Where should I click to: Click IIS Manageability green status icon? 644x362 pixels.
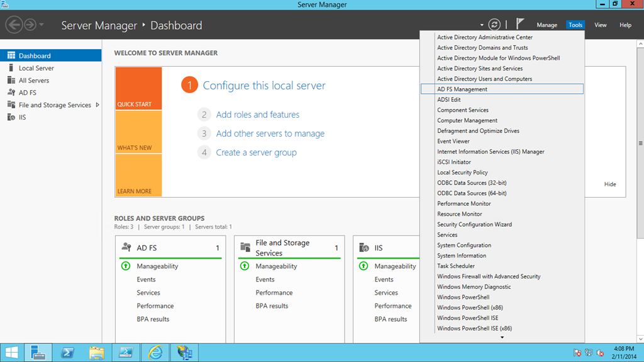pyautogui.click(x=364, y=266)
